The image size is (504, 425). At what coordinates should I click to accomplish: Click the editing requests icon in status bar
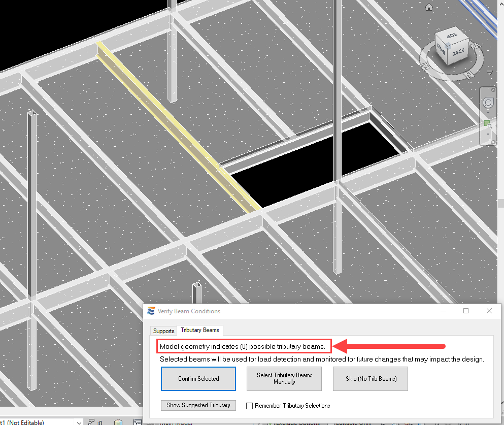[91, 422]
